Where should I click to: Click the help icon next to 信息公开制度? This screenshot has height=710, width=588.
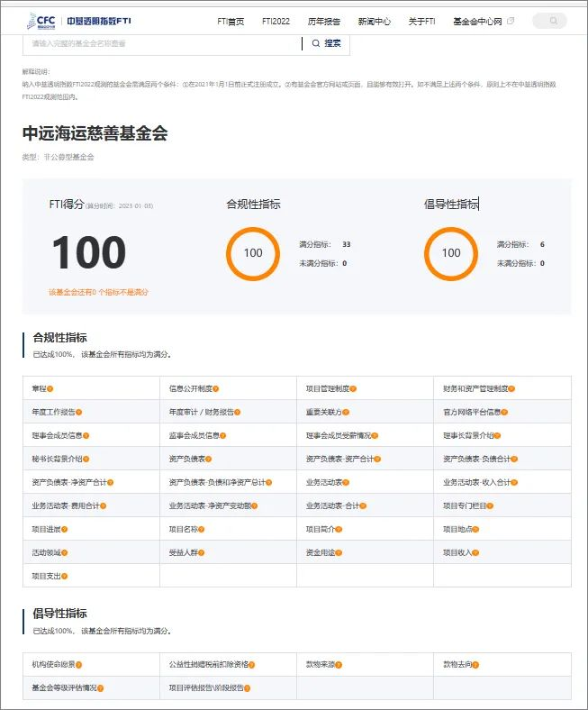[x=216, y=389]
